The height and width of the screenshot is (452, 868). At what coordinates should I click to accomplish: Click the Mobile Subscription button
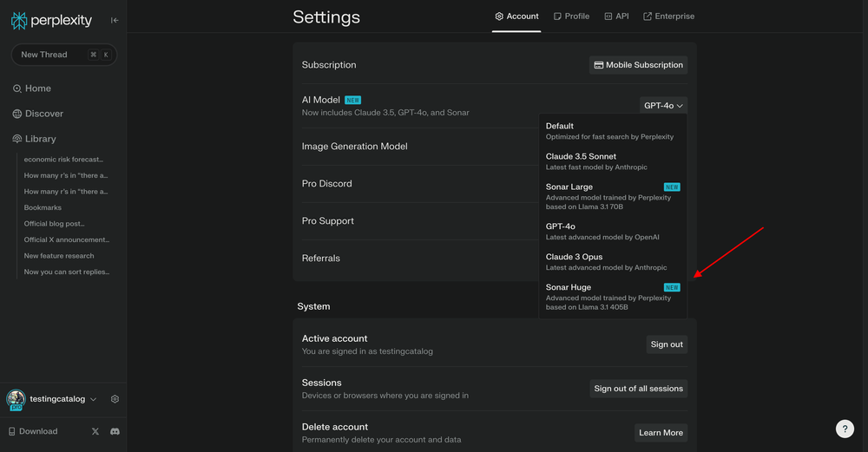coord(638,65)
